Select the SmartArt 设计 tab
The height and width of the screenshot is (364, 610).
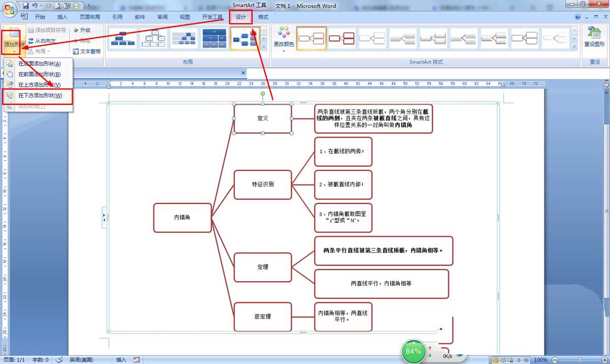[241, 17]
